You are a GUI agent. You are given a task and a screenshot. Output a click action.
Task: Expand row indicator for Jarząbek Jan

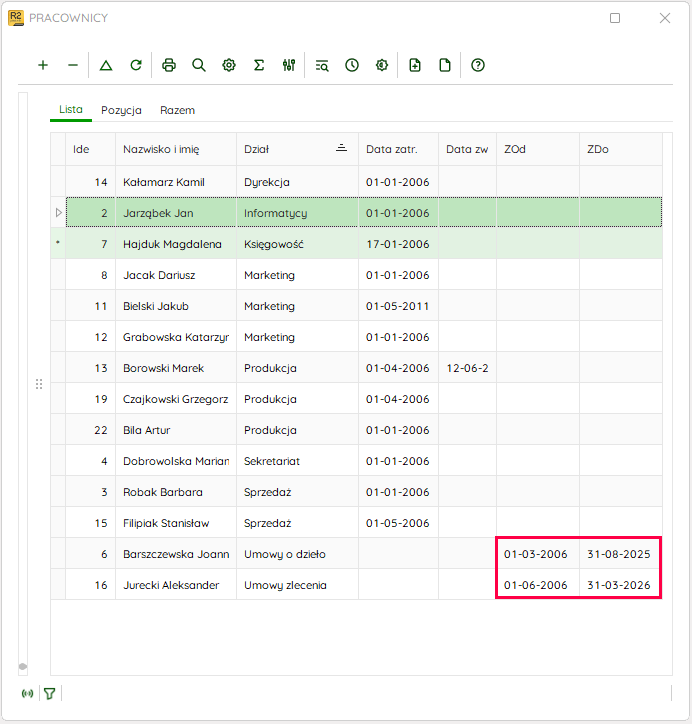[x=59, y=213]
